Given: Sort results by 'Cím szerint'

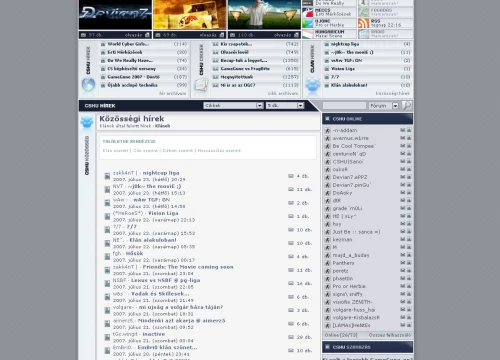Looking at the screenshot, I should coord(145,151).
